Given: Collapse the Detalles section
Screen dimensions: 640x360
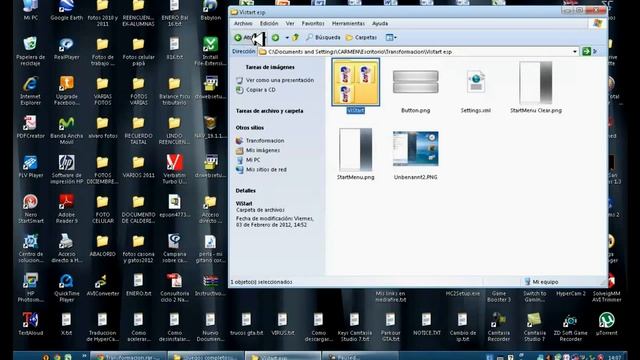Looking at the screenshot, I should (245, 191).
